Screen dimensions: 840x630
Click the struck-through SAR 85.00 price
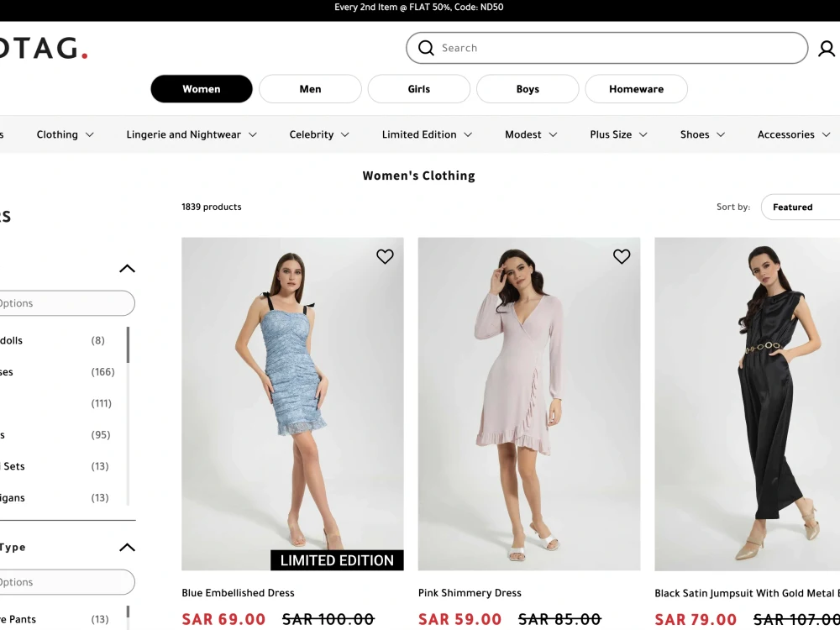tap(559, 619)
